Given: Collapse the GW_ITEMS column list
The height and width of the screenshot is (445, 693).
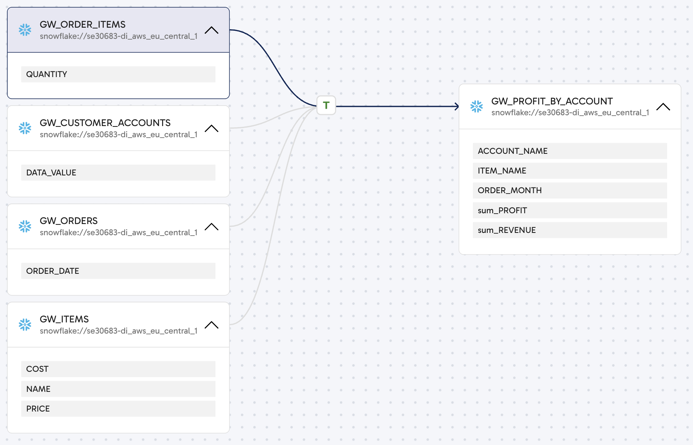Looking at the screenshot, I should (x=211, y=325).
